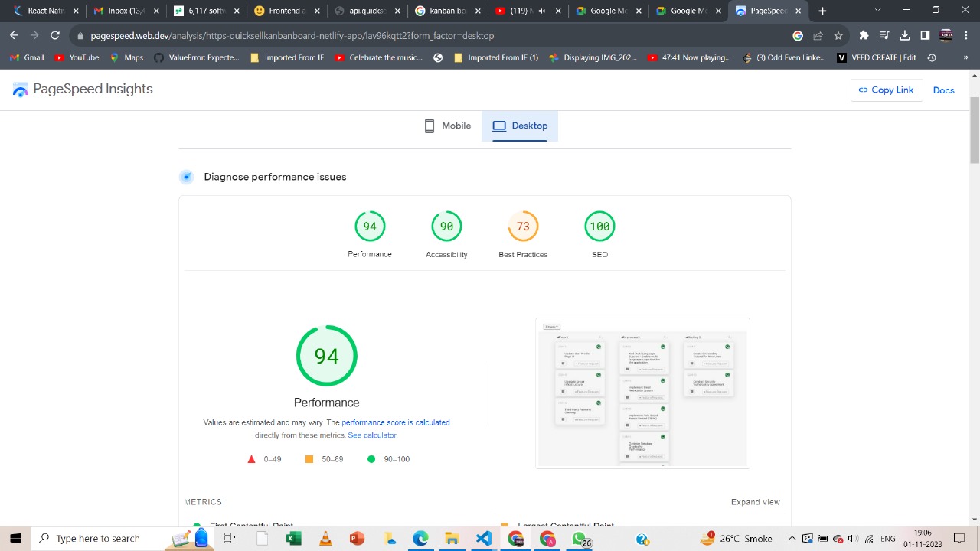Screen dimensions: 980x551
Task: Select the Desktop report tab
Action: (x=520, y=126)
